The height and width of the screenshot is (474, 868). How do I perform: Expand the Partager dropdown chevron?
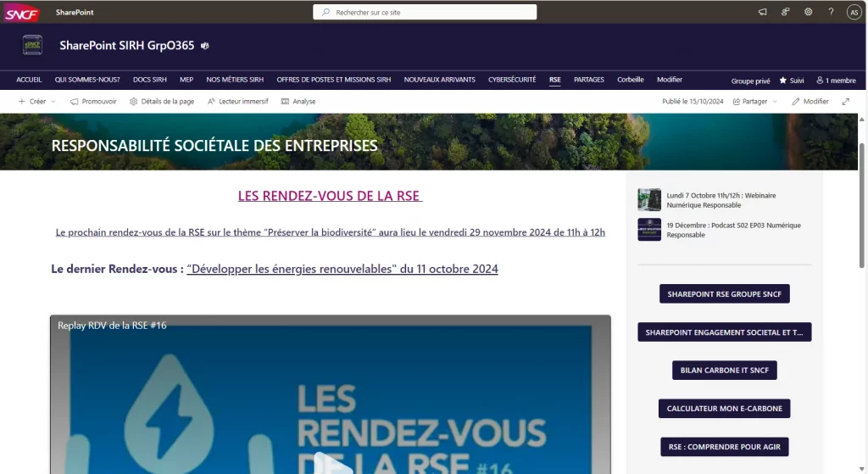775,102
